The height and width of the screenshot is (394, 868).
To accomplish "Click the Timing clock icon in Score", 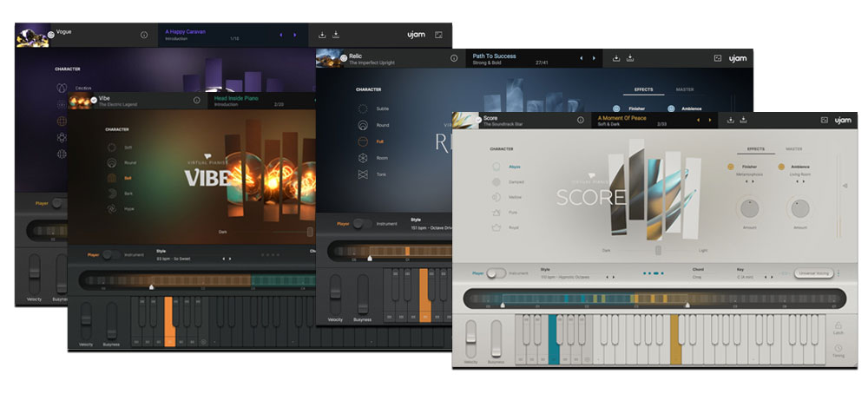I will (x=838, y=349).
